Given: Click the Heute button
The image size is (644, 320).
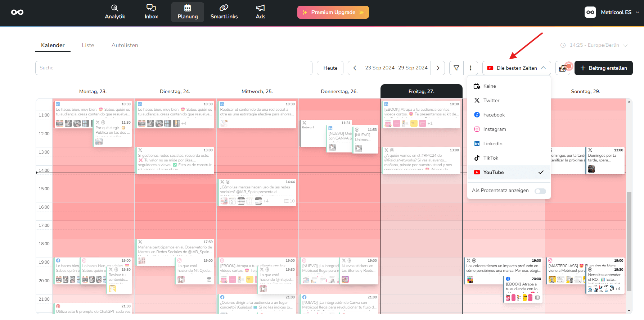Looking at the screenshot, I should coord(330,68).
